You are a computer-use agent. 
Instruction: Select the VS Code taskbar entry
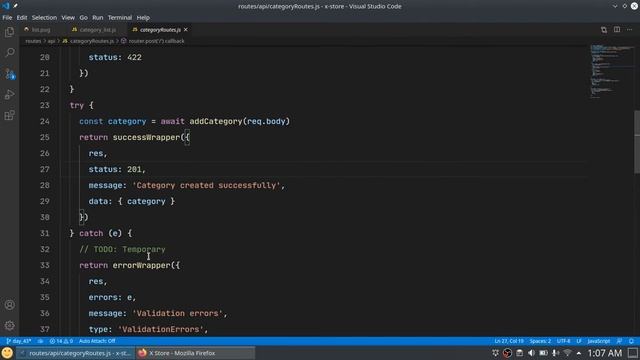[76, 353]
